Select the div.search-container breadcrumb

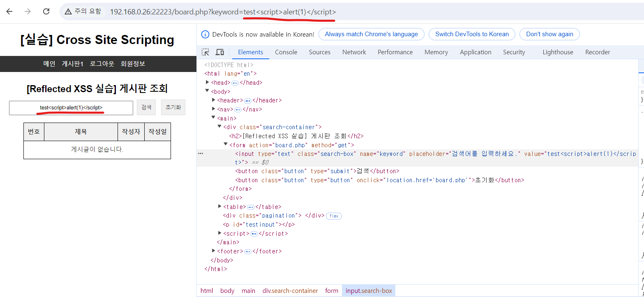pos(290,291)
